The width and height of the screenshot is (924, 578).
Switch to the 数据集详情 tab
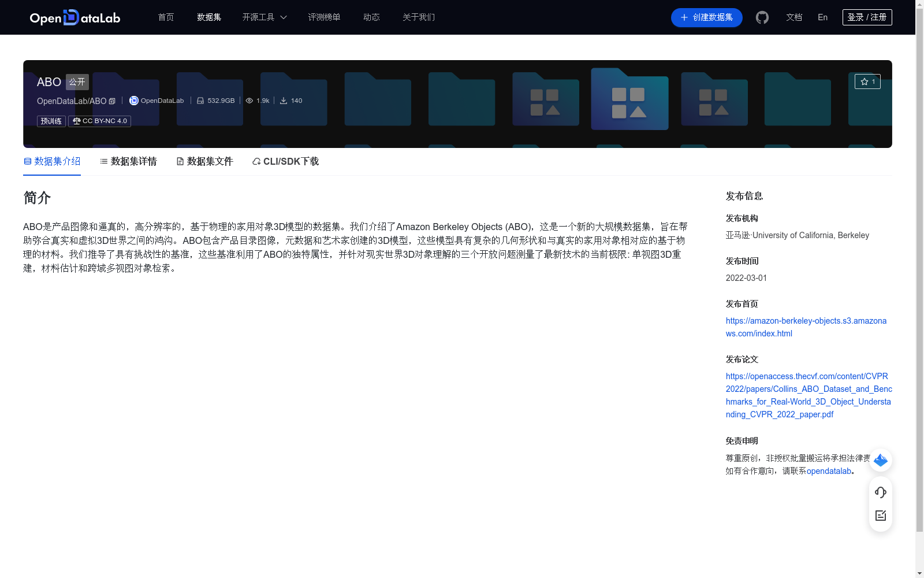tap(128, 161)
